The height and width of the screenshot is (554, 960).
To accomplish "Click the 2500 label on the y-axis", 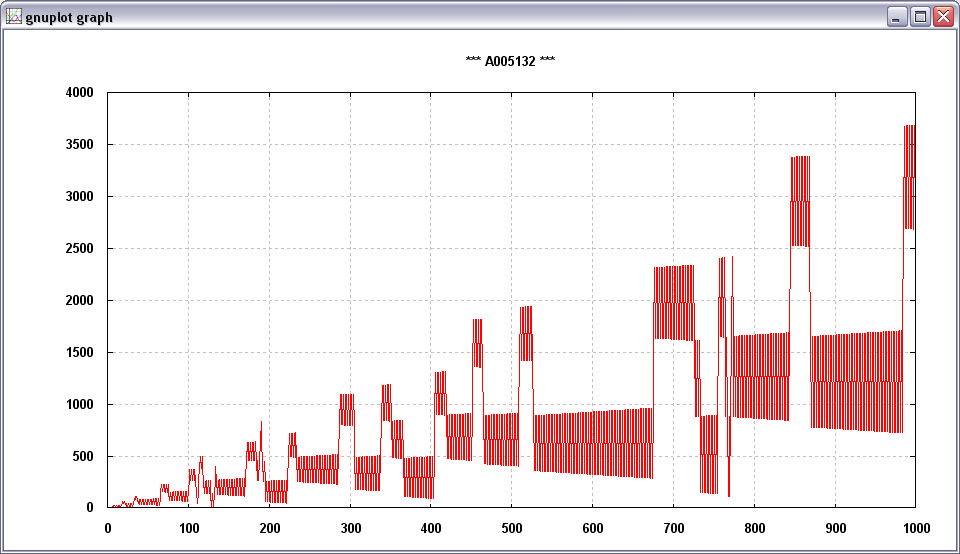I will click(x=79, y=249).
